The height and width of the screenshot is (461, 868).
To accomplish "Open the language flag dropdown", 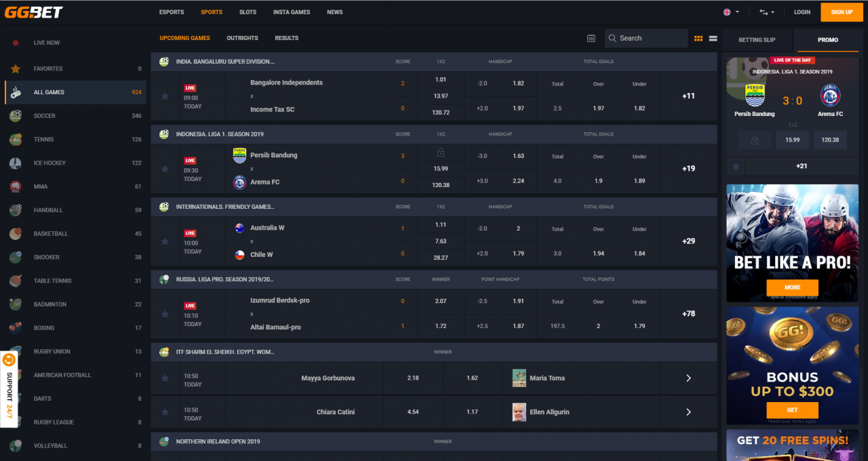I will pyautogui.click(x=730, y=12).
